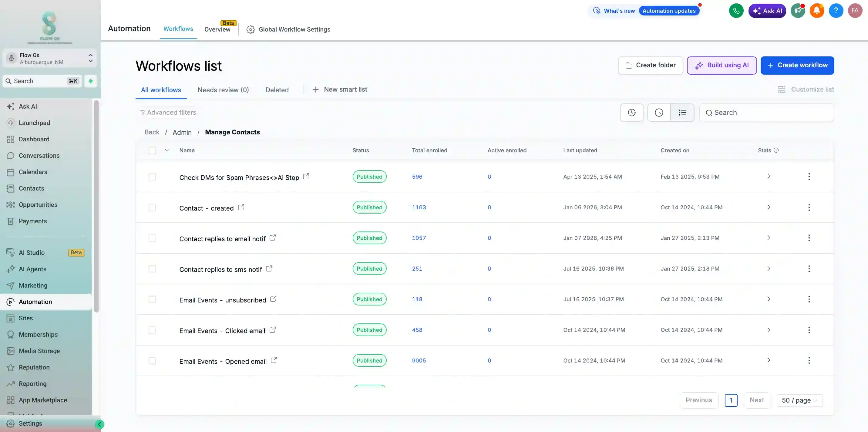Open the orange notifications bell
Screen dimensions: 868x432
(817, 11)
